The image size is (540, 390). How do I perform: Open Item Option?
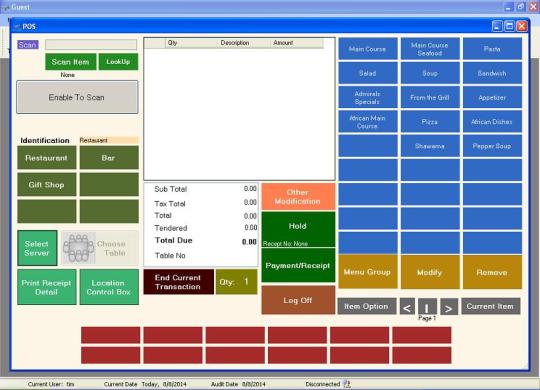click(x=367, y=306)
